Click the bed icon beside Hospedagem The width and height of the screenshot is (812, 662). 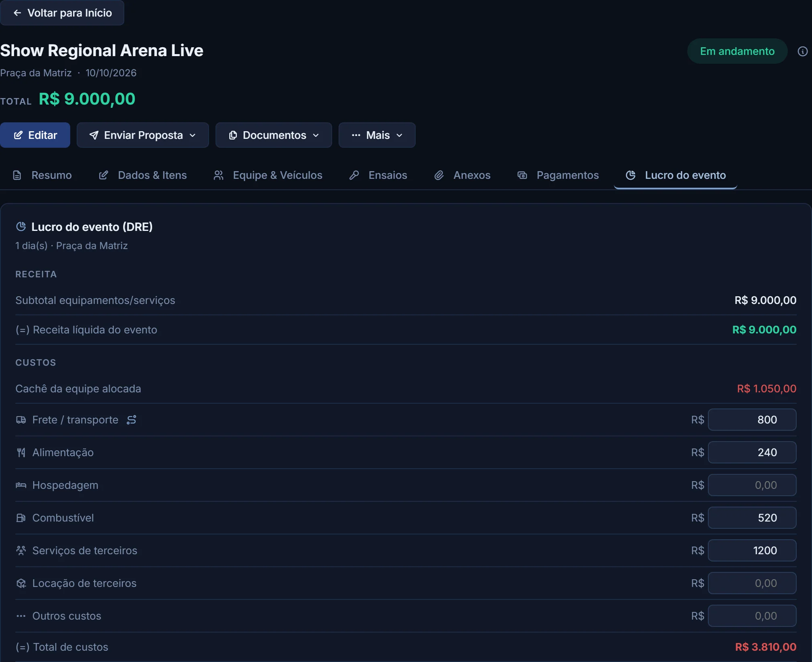pos(21,485)
